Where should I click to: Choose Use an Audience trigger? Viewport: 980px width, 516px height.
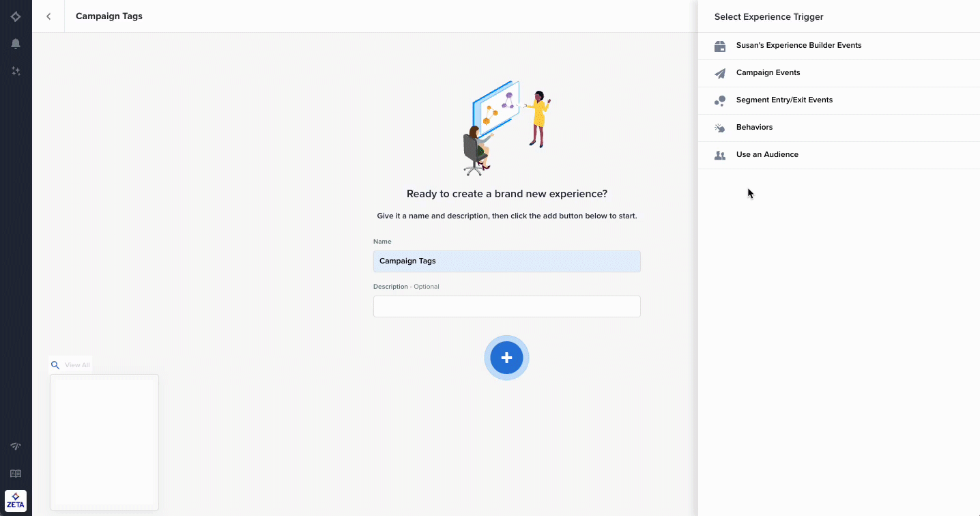(767, 155)
